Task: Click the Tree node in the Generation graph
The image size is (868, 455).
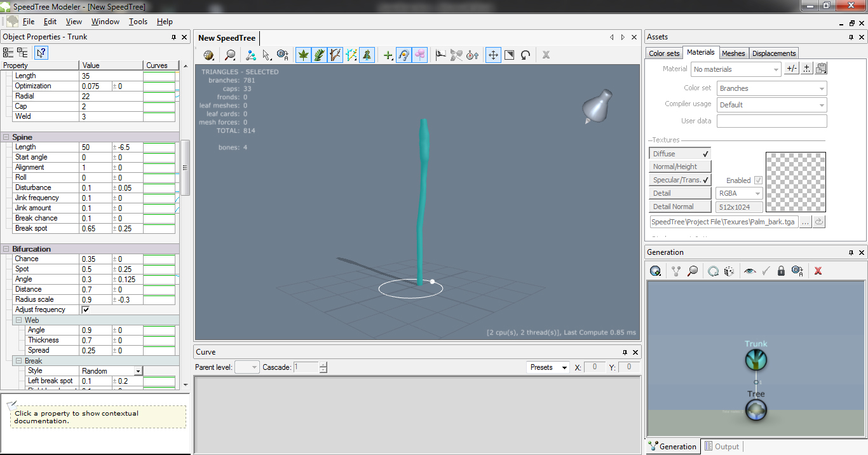Action: tap(756, 411)
